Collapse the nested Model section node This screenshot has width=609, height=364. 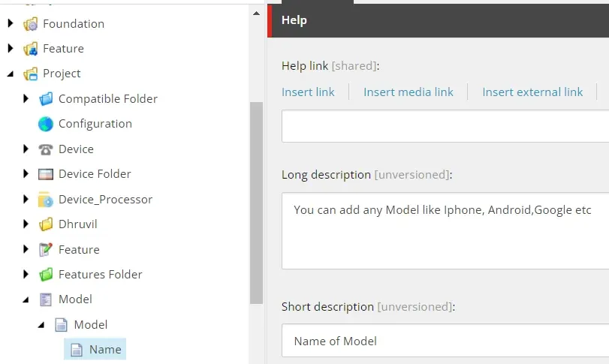41,325
